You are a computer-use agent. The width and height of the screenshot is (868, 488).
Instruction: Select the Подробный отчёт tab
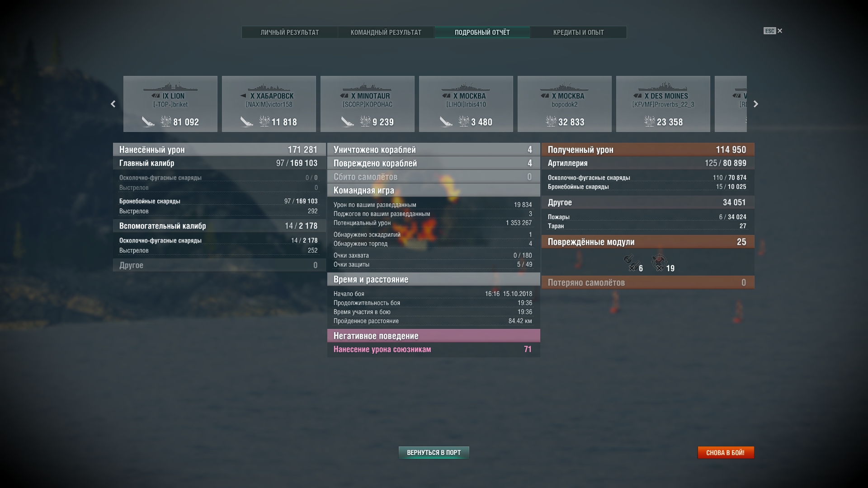point(482,33)
